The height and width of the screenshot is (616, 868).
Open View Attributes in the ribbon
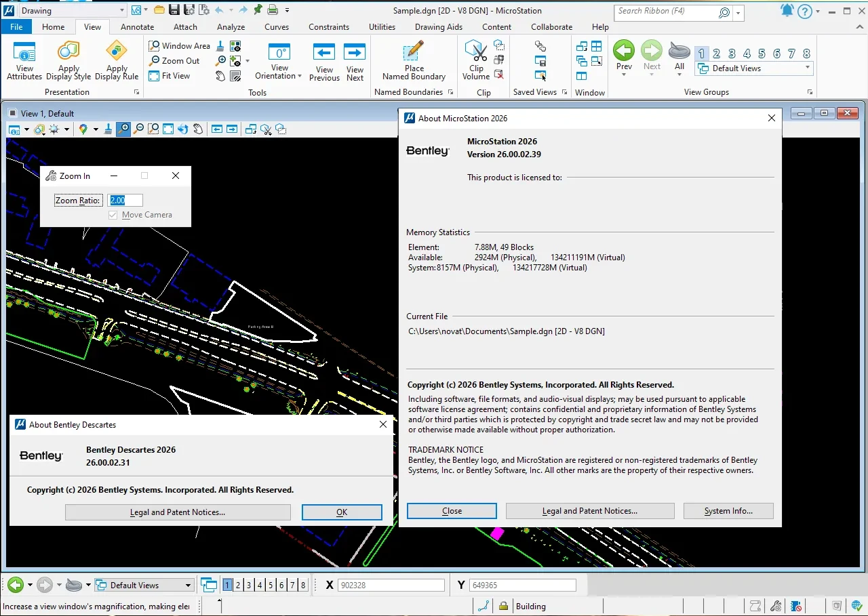pos(24,61)
